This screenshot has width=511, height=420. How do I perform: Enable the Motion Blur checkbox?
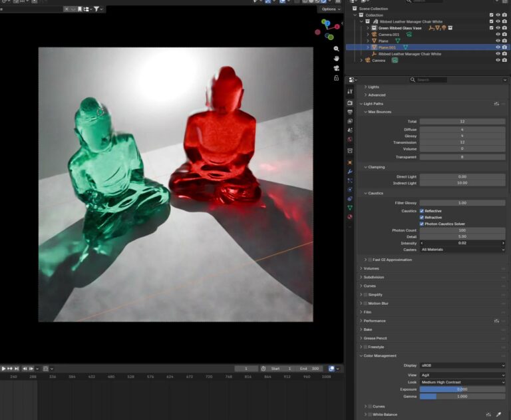[x=365, y=304]
